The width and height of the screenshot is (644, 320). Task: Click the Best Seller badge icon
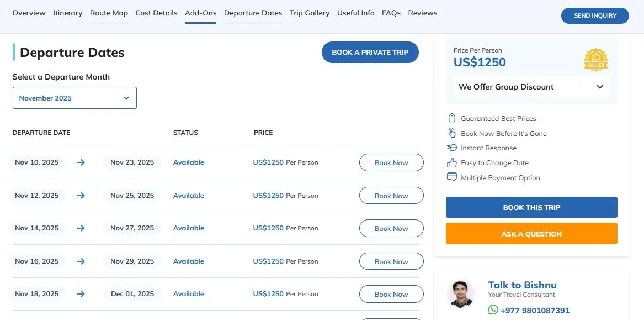[596, 59]
